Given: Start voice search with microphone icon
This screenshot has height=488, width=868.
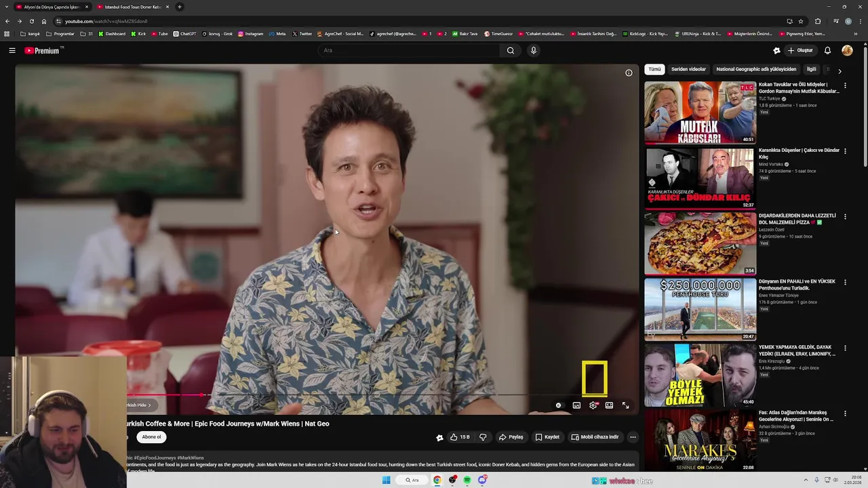Looking at the screenshot, I should [534, 50].
